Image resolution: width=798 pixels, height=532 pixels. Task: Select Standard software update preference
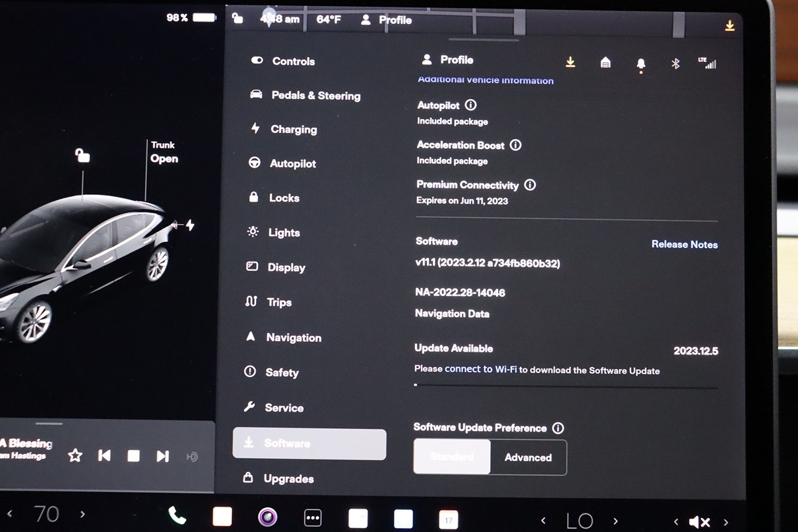pyautogui.click(x=452, y=458)
